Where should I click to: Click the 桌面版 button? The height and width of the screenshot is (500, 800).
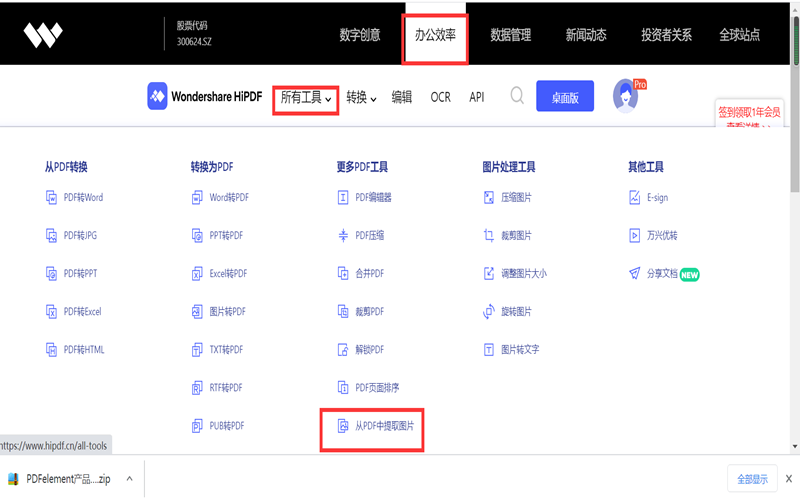click(564, 96)
